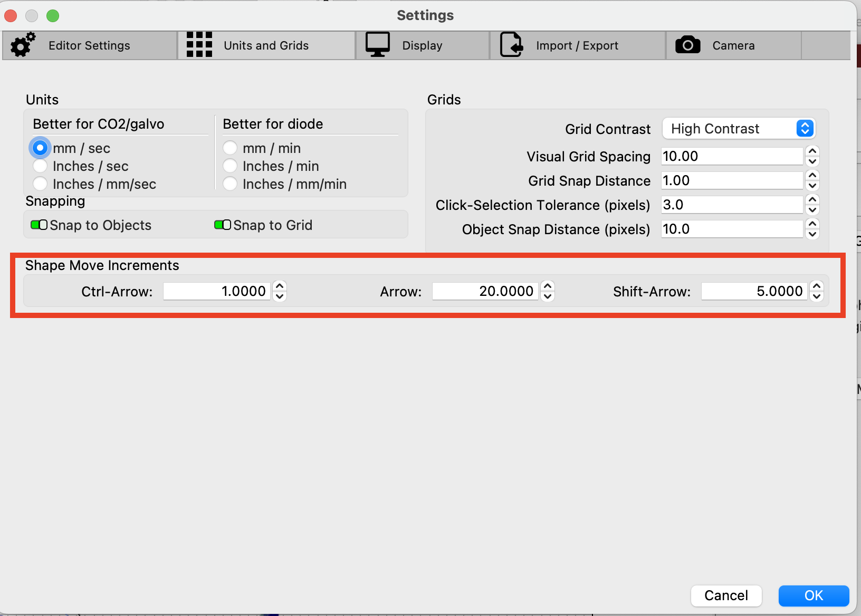Open the Display tab
The height and width of the screenshot is (616, 861).
pyautogui.click(x=423, y=45)
